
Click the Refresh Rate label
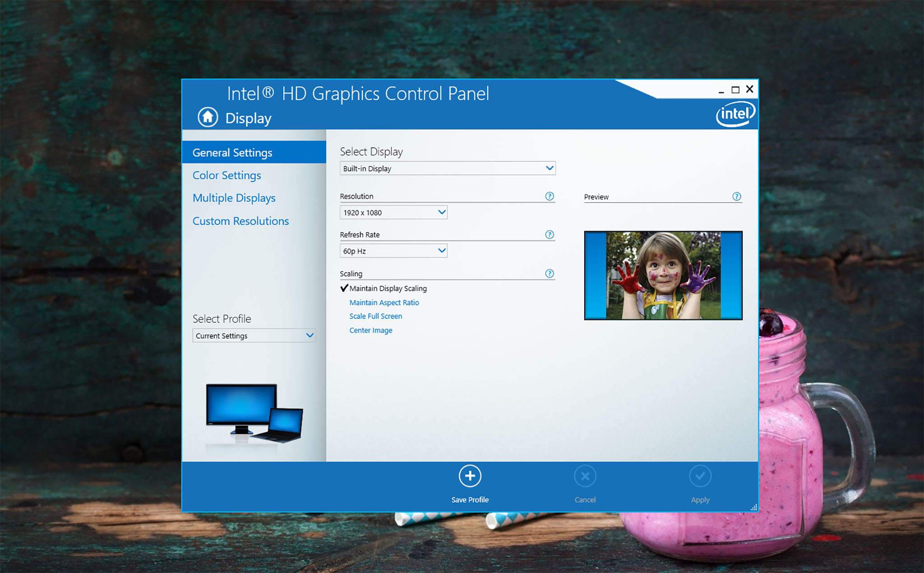tap(360, 234)
